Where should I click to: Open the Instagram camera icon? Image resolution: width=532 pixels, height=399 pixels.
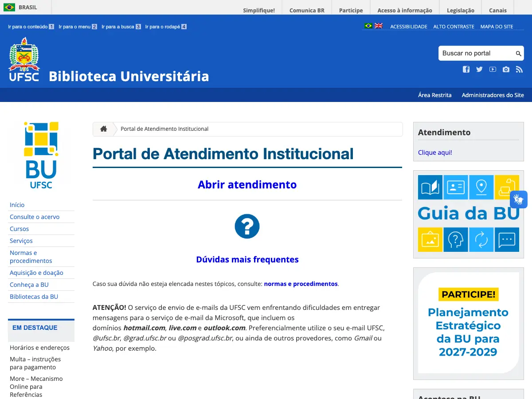coord(506,69)
